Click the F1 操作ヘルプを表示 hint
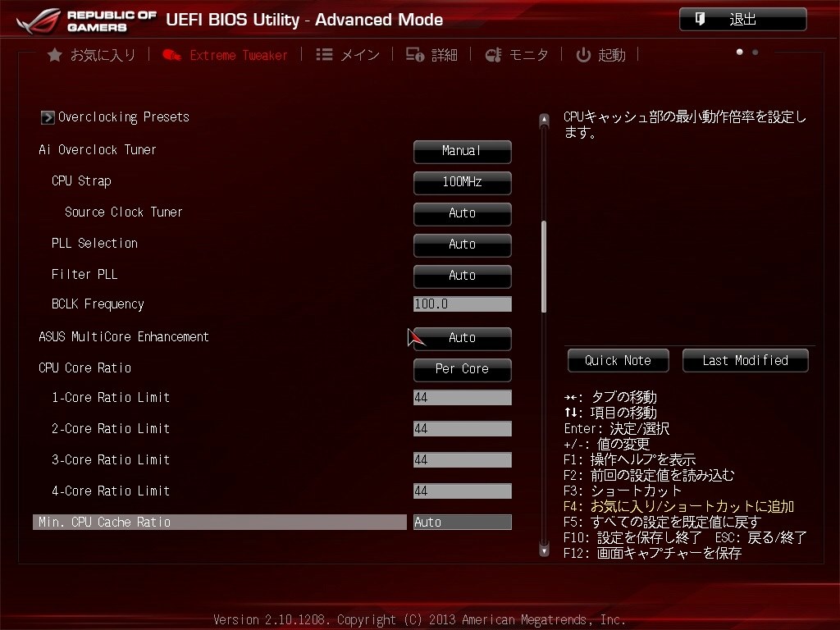This screenshot has width=840, height=630. tap(630, 459)
